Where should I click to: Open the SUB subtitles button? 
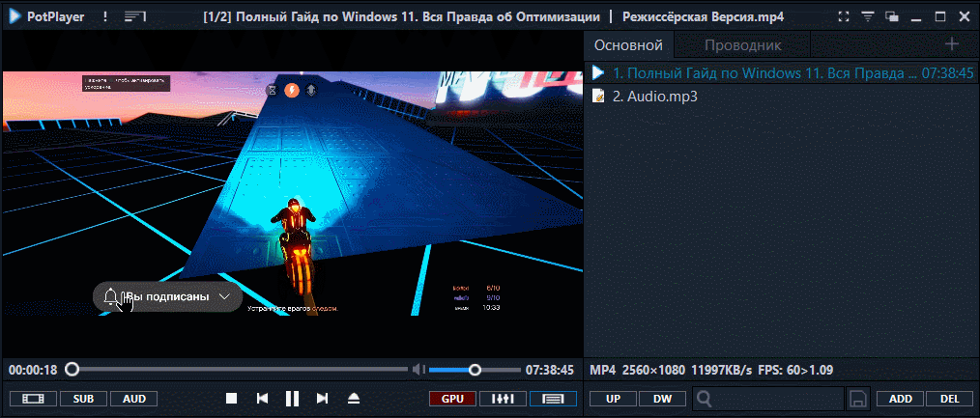pos(83,398)
